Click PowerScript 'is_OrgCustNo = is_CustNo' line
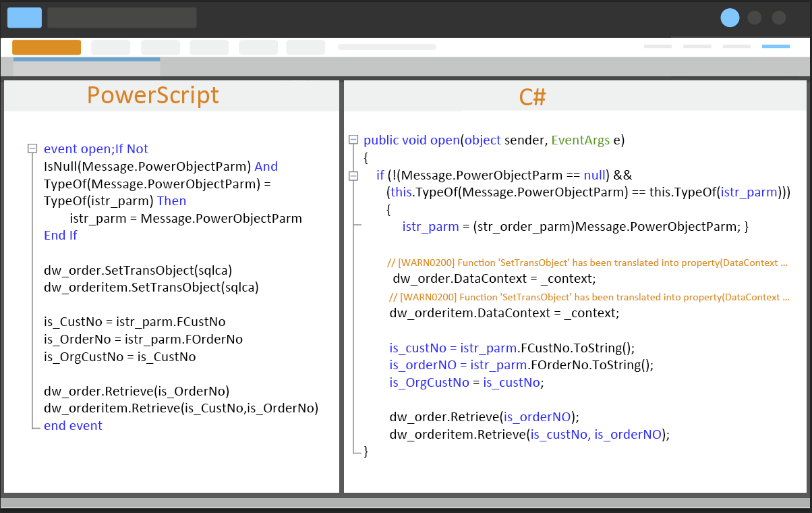Viewport: 812px width, 513px height. pyautogui.click(x=120, y=356)
